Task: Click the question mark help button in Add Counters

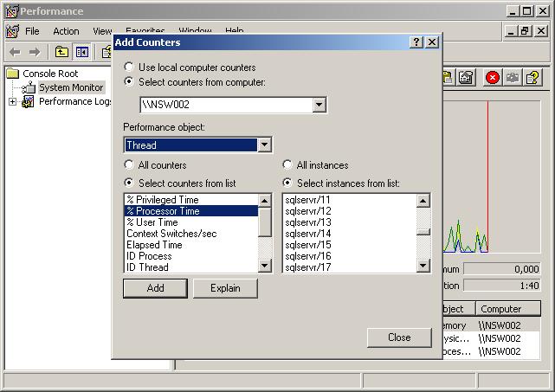Action: click(x=416, y=42)
